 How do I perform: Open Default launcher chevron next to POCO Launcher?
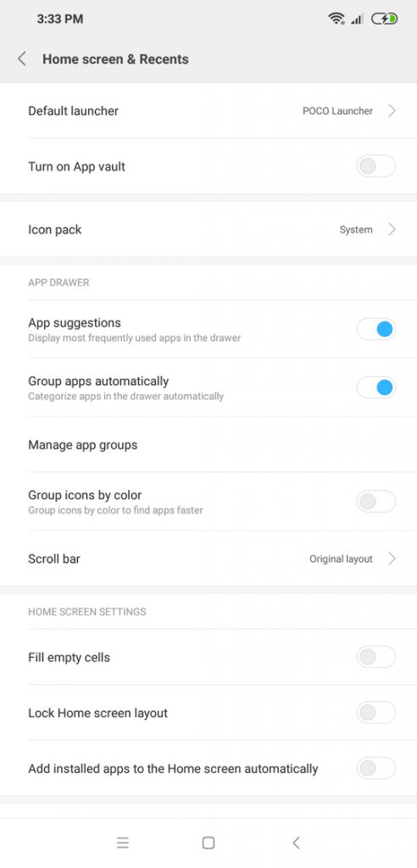(392, 111)
